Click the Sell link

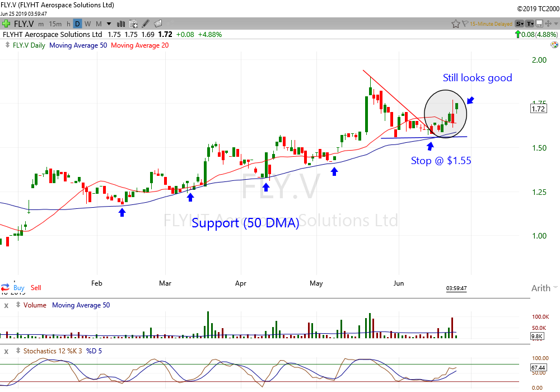(x=36, y=288)
